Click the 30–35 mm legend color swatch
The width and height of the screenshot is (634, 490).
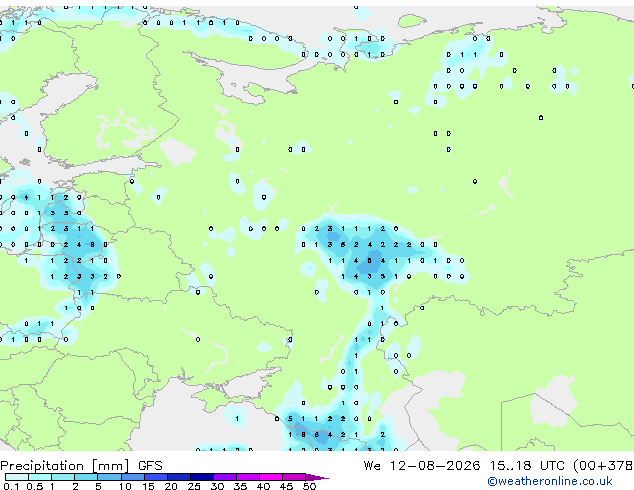pyautogui.click(x=224, y=477)
